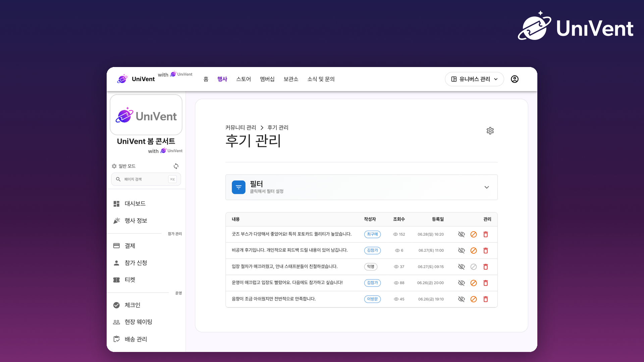The image size is (644, 362).
Task: Click the UniVent logo in header
Action: [136, 79]
